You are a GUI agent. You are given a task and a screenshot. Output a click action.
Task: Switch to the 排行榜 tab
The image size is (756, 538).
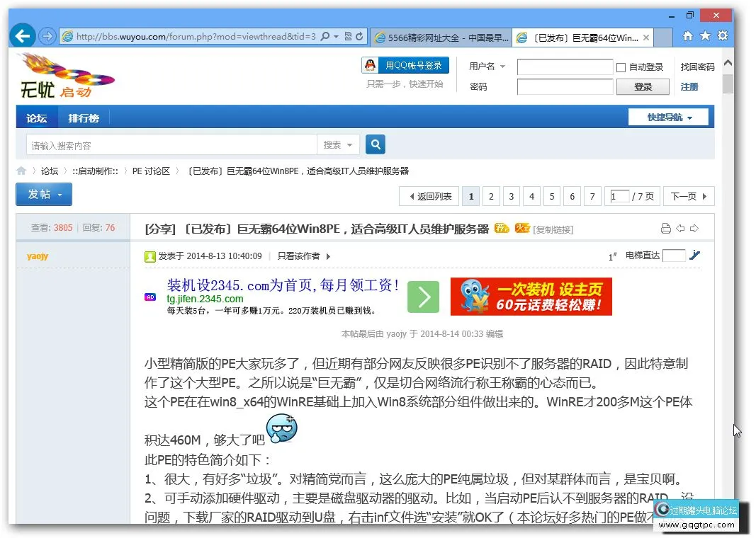pos(84,118)
